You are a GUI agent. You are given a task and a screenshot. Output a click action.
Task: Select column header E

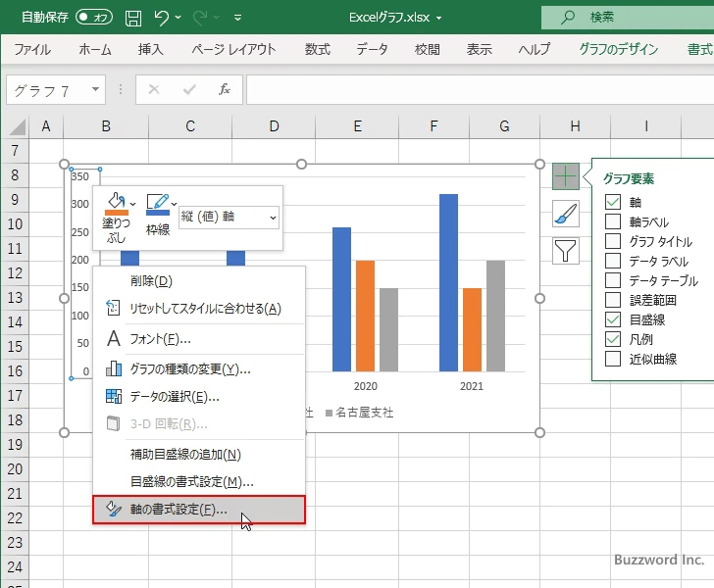pyautogui.click(x=357, y=126)
